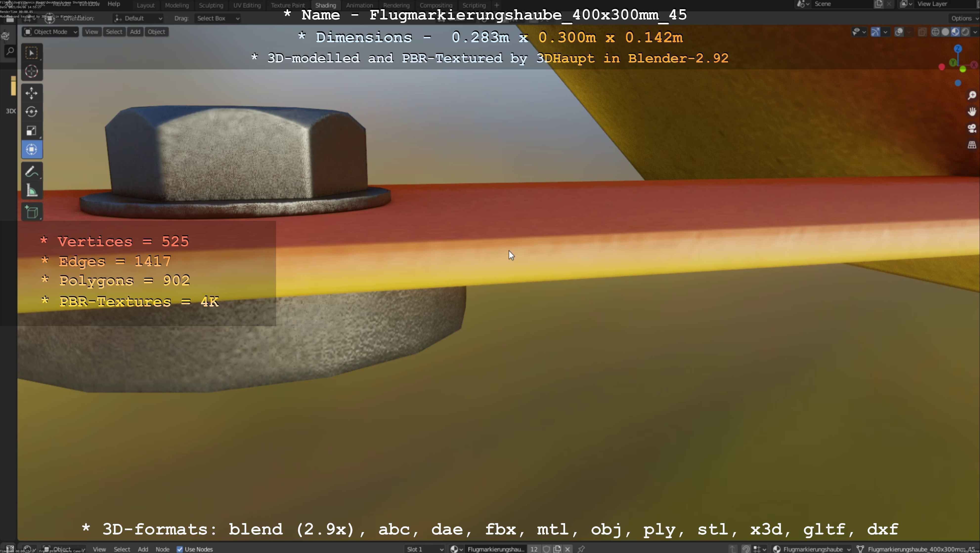
Task: Toggle node editor snapping magnet
Action: (746, 549)
